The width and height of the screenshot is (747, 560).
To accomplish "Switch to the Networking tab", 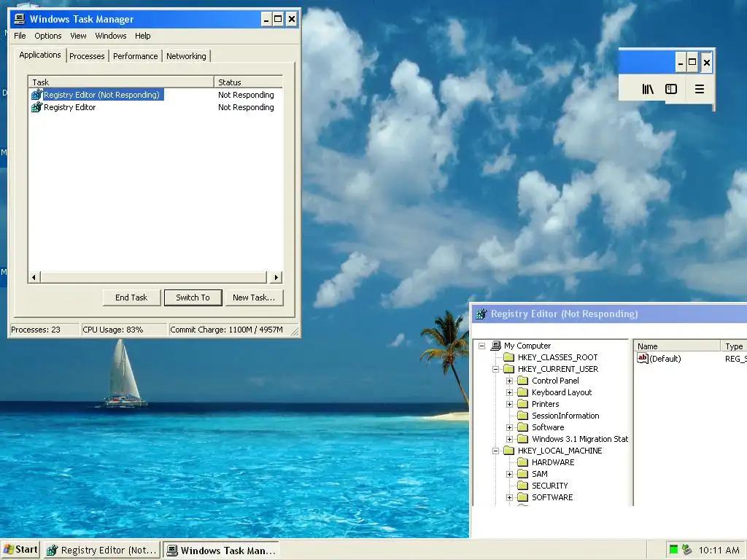I will pos(186,56).
